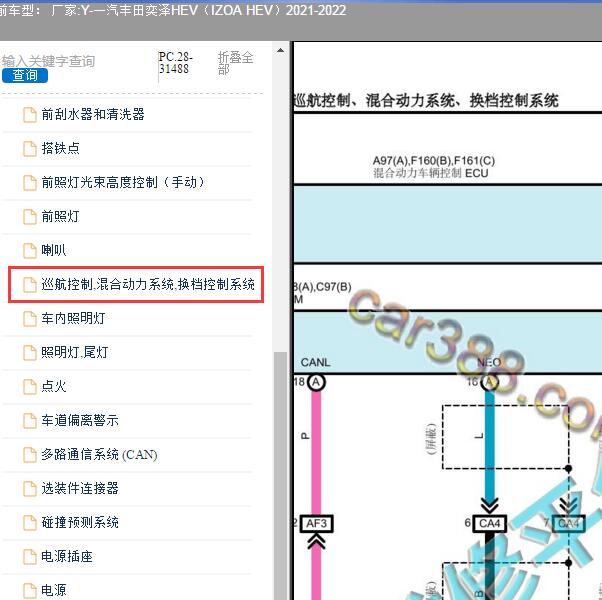
Task: Open the 照明灯,尾灯 entry
Action: pos(74,352)
